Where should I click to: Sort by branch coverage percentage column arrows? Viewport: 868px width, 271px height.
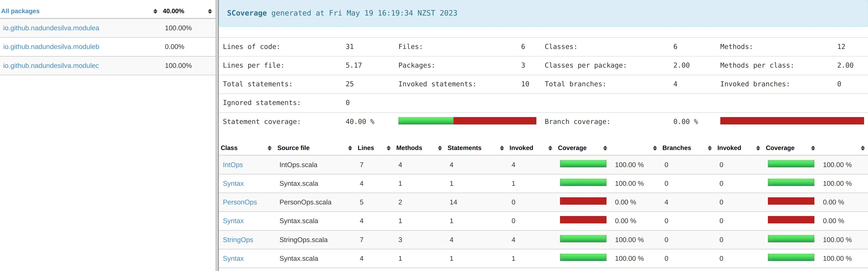(x=863, y=148)
